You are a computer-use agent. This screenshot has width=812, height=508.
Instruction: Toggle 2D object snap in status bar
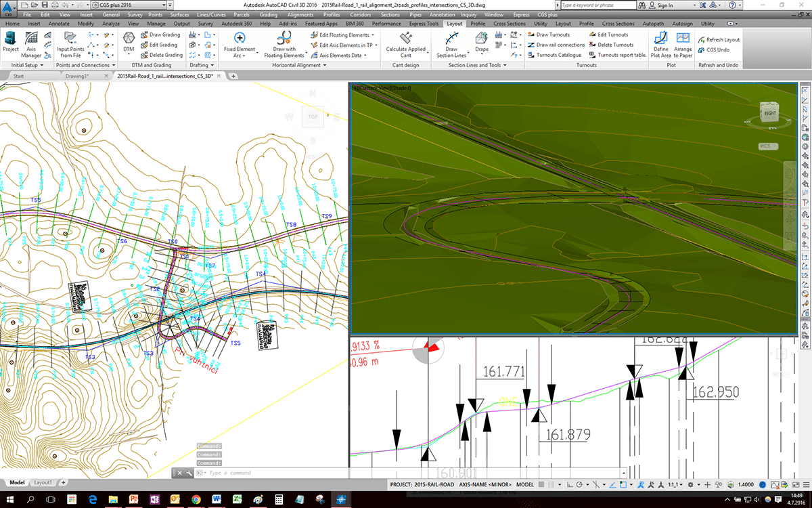click(x=623, y=485)
